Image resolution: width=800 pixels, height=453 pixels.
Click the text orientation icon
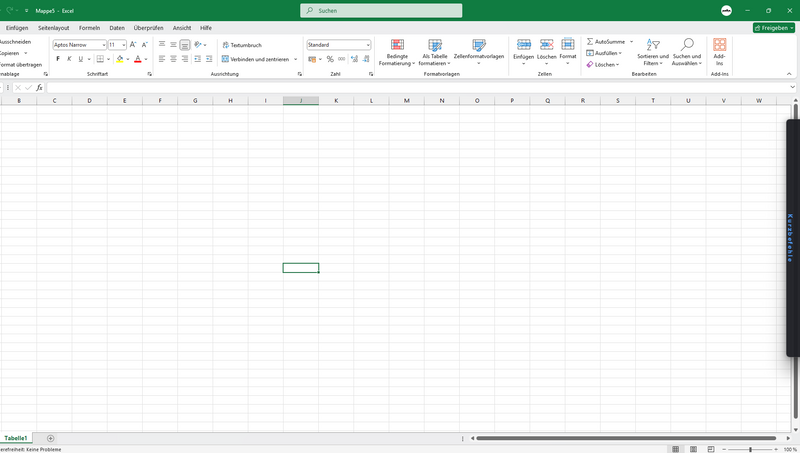[198, 45]
